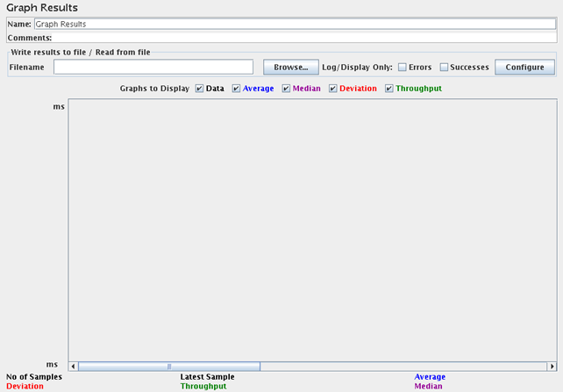Focus the Comments text field

pyautogui.click(x=303, y=38)
